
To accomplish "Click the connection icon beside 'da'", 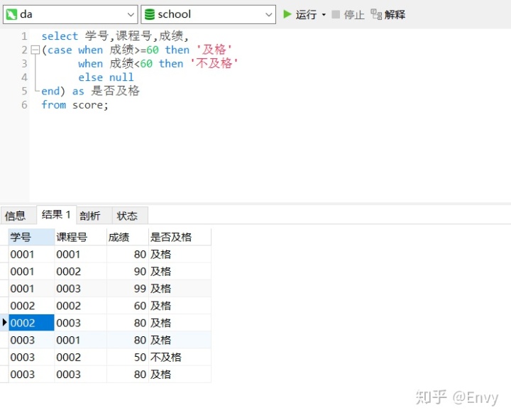I will tap(11, 15).
